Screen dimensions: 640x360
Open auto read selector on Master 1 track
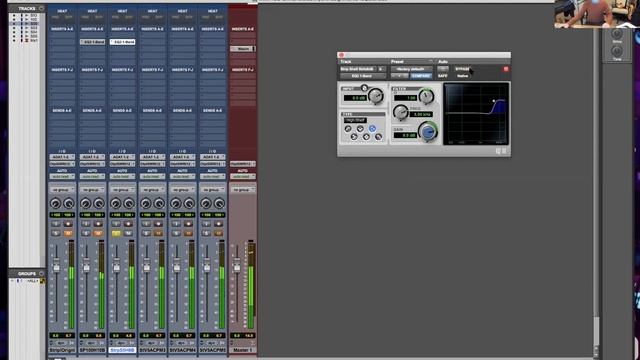[x=242, y=176]
